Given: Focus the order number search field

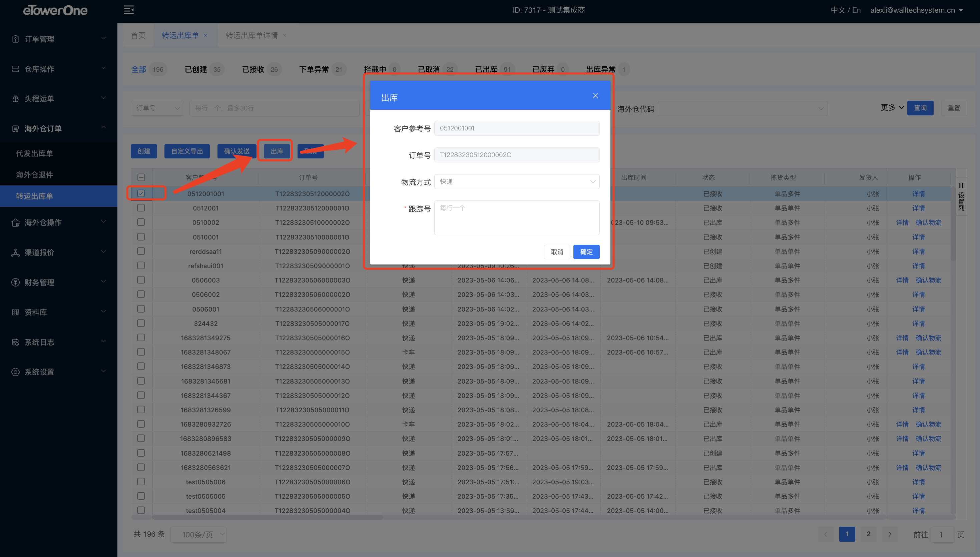Looking at the screenshot, I should click(274, 108).
